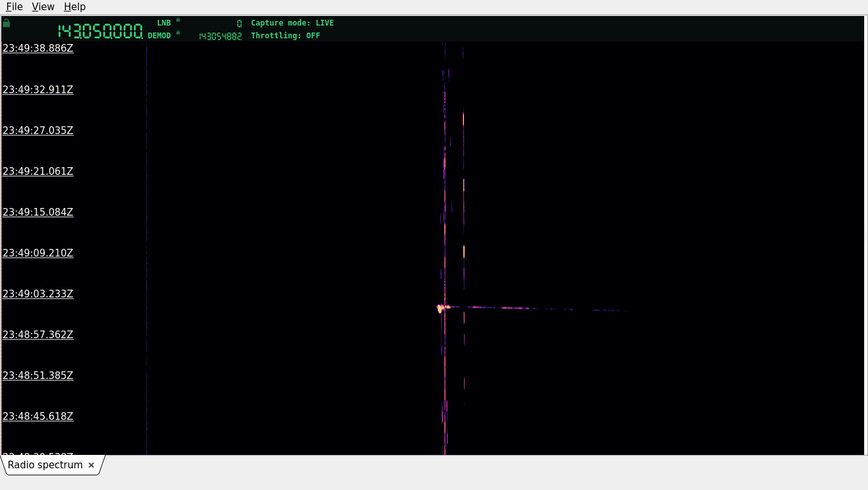Click timestamp 23:49:21.061Z
Image resolution: width=868 pixels, height=490 pixels.
coord(38,172)
